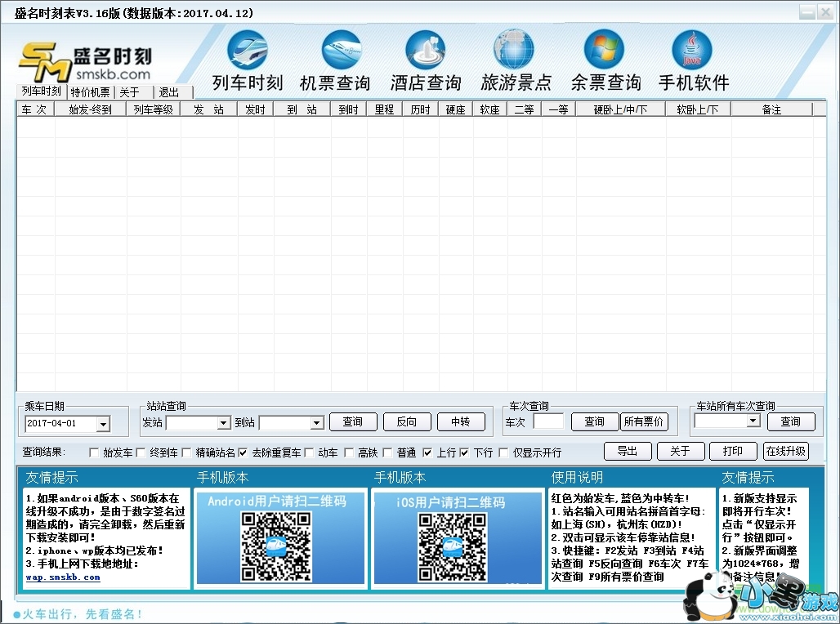
Task: Uncheck the 上行 checkbox
Action: click(x=427, y=452)
